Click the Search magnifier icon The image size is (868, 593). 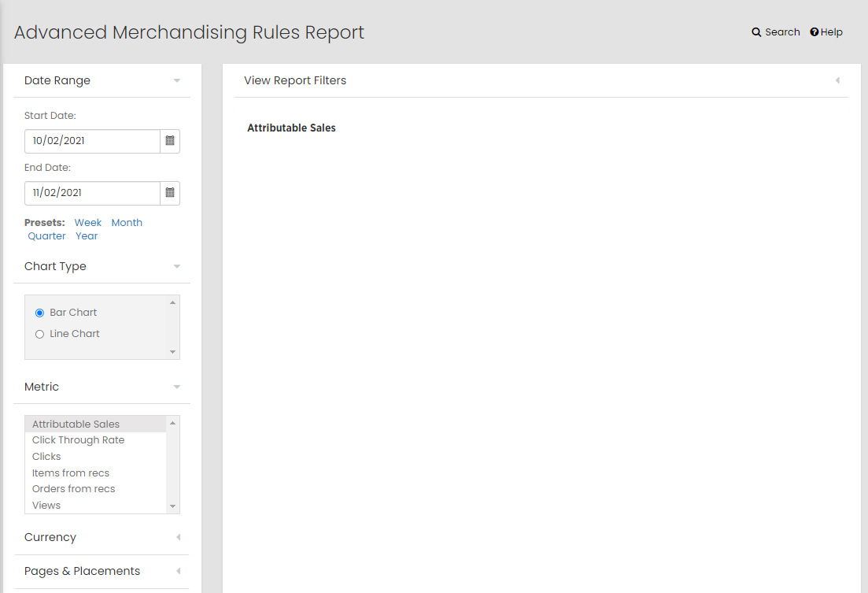tap(756, 32)
